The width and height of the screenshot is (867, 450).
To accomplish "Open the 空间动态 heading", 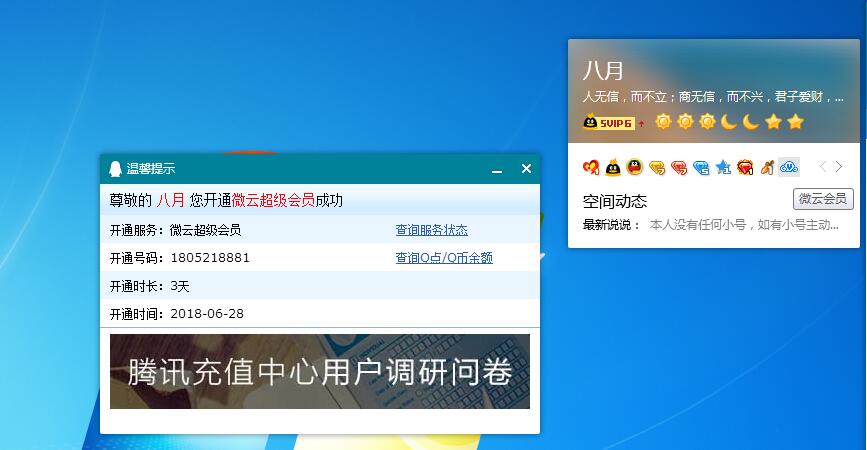I will click(x=615, y=201).
